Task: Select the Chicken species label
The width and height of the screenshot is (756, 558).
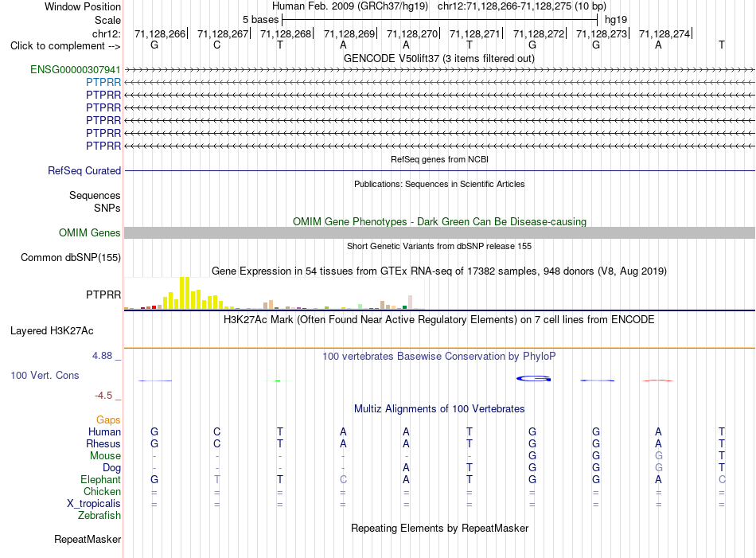Action: 102,491
